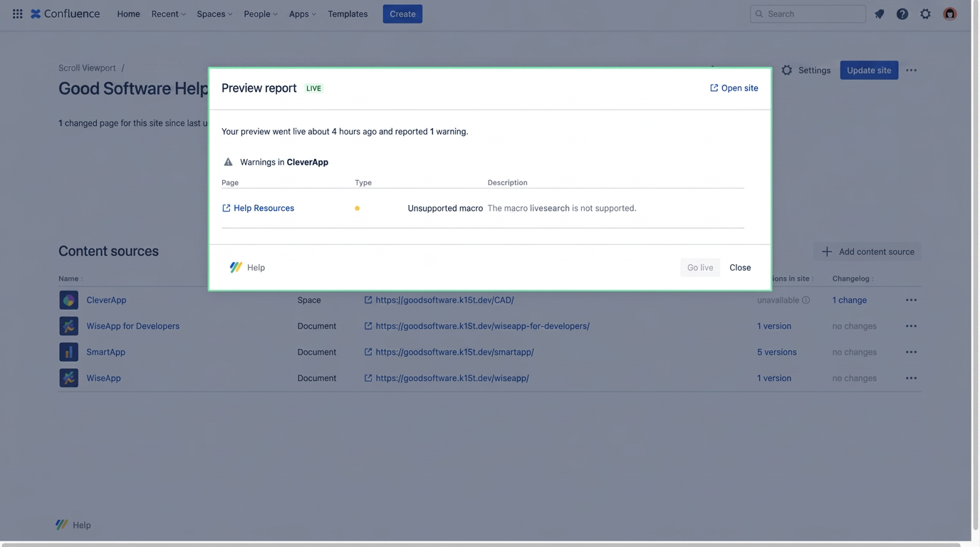The image size is (980, 547).
Task: Click the 1 change changelog link
Action: pyautogui.click(x=849, y=300)
